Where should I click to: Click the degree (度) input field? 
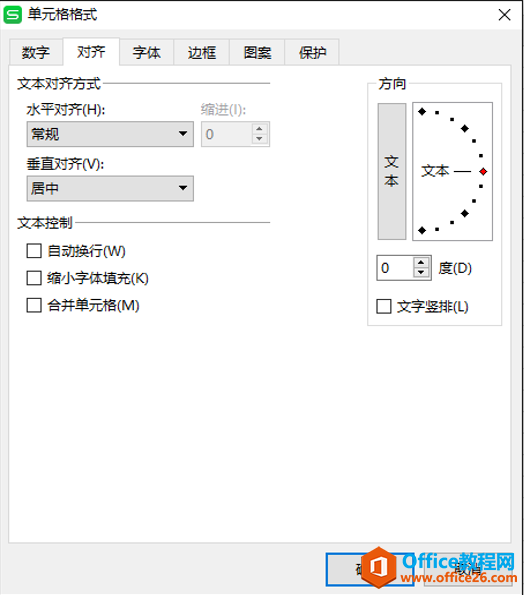[395, 268]
